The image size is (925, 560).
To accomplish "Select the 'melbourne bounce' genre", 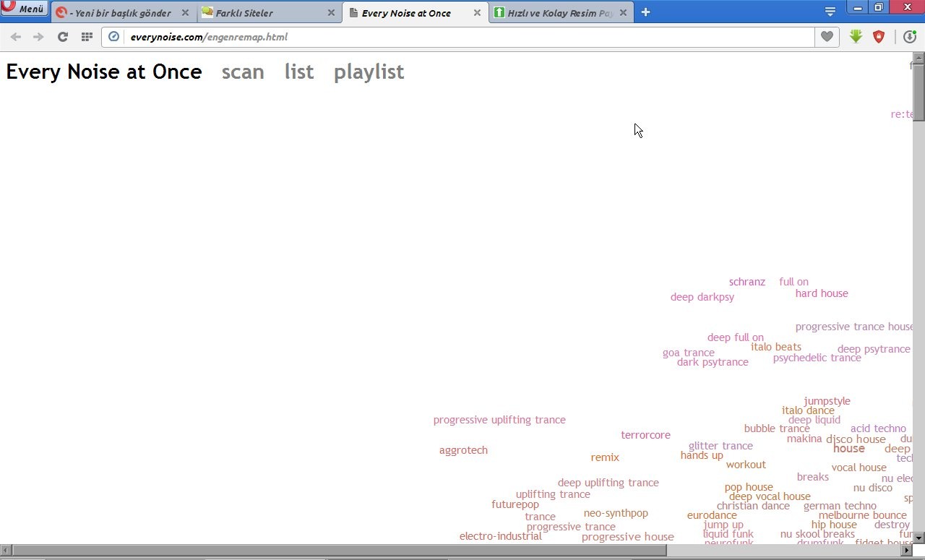I will (x=863, y=515).
